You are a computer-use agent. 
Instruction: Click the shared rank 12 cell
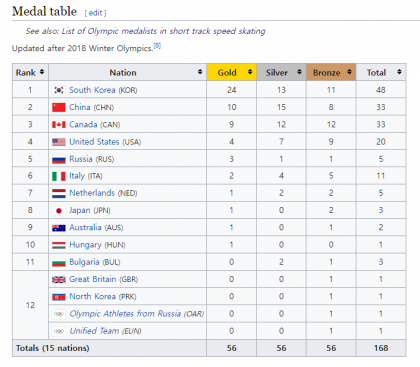30,305
